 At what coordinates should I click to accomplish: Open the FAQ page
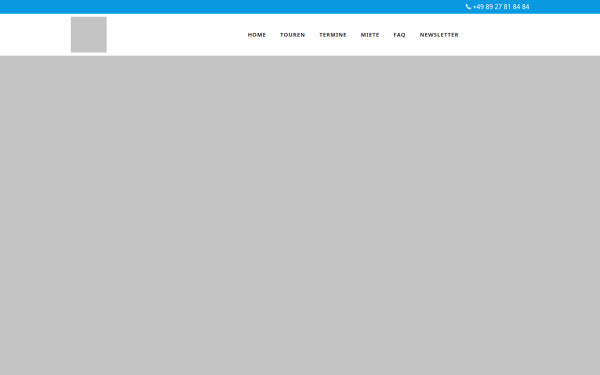(399, 35)
